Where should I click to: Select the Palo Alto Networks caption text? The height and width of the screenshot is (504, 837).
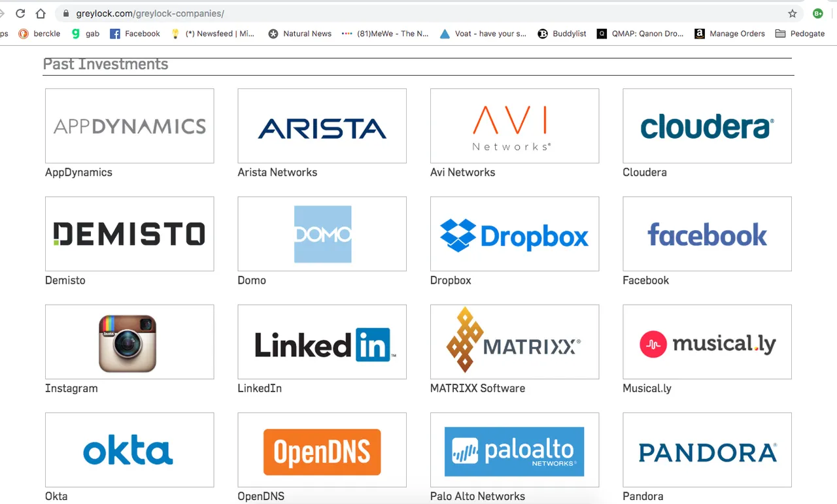(477, 496)
